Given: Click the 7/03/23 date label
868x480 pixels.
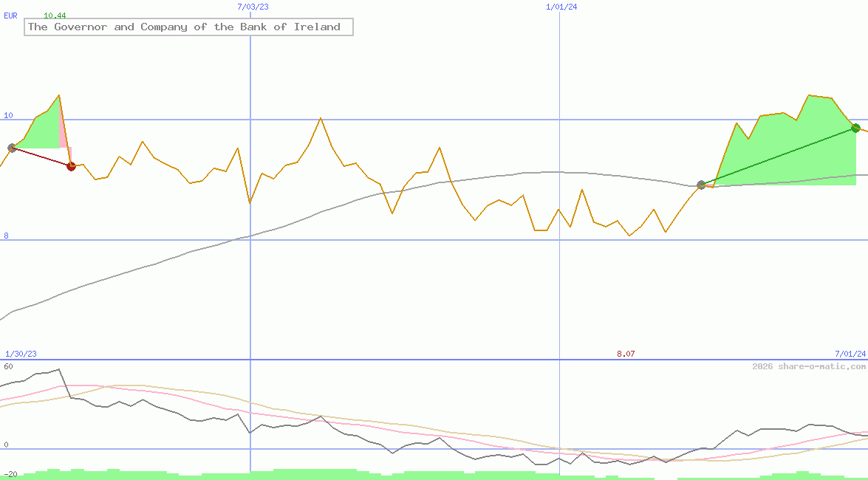Looking at the screenshot, I should 253,7.
